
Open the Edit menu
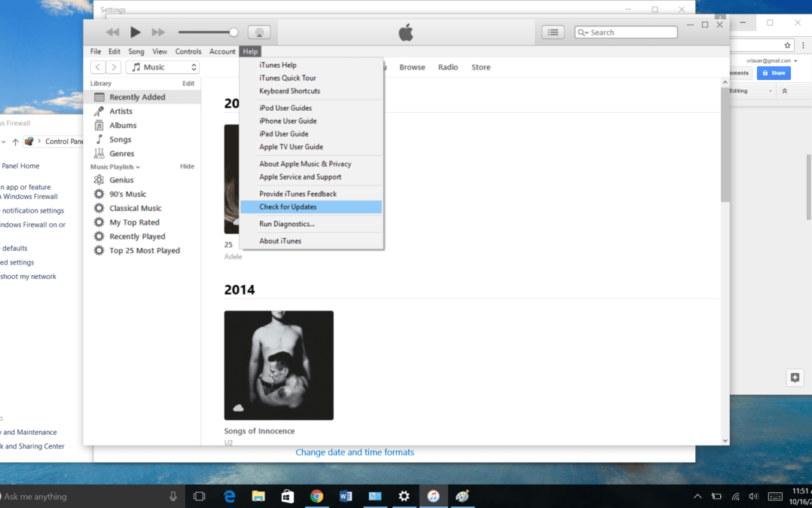(x=114, y=51)
